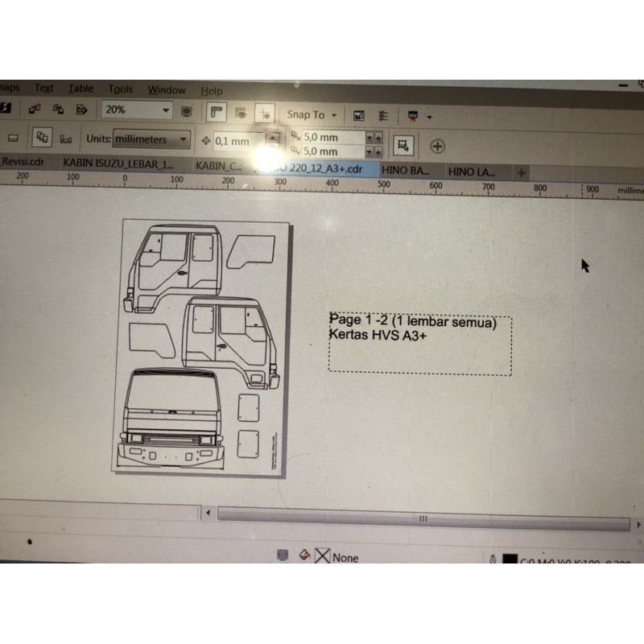Click the outline pen icon in status bar
644x644 pixels.
click(492, 559)
